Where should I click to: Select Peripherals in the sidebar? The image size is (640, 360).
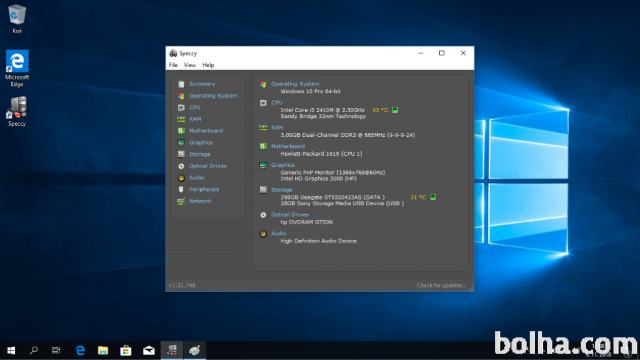tap(204, 189)
